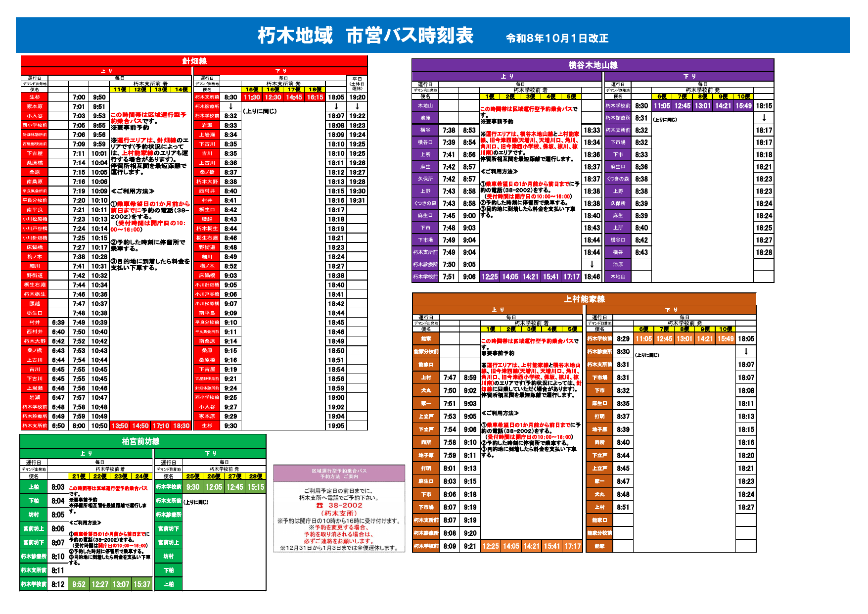The image size is (868, 614).
Task: Click the "能家分校前" stop in 上村能家線 上り
Action: pyautogui.click(x=426, y=352)
